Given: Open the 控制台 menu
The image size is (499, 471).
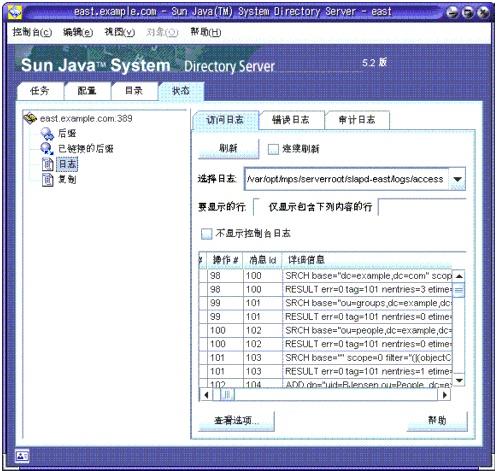Looking at the screenshot, I should (32, 32).
